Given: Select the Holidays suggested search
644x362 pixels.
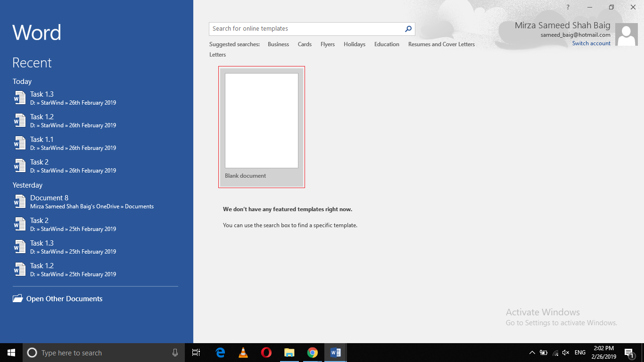Looking at the screenshot, I should click(355, 44).
